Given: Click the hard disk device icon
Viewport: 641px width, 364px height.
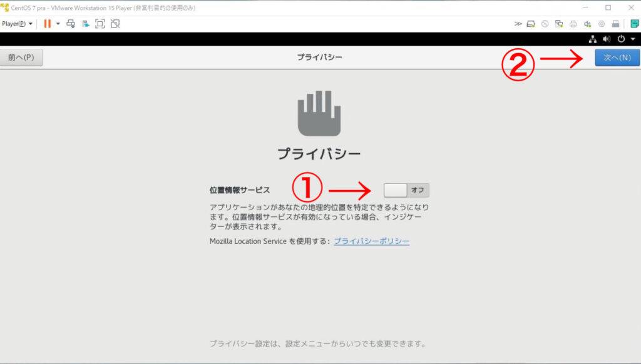Looking at the screenshot, I should point(531,24).
